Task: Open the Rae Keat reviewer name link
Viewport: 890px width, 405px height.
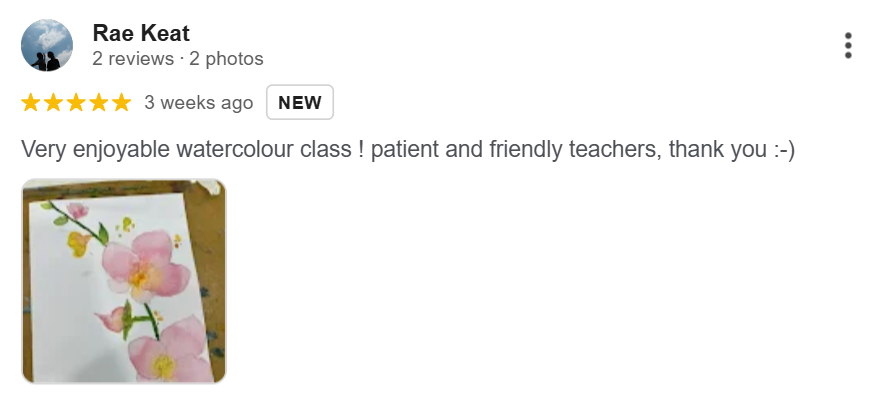Action: (140, 33)
